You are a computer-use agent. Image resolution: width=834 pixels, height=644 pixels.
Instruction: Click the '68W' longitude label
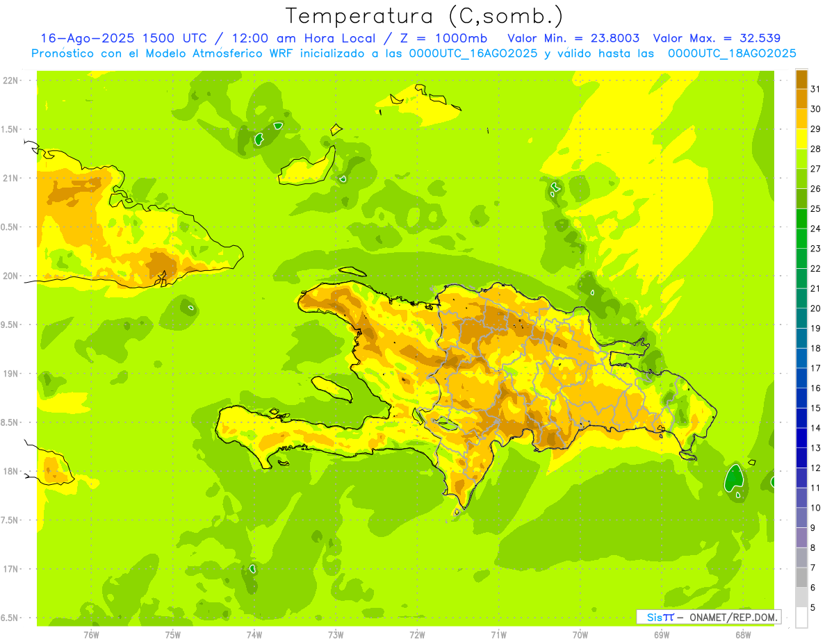click(x=743, y=634)
